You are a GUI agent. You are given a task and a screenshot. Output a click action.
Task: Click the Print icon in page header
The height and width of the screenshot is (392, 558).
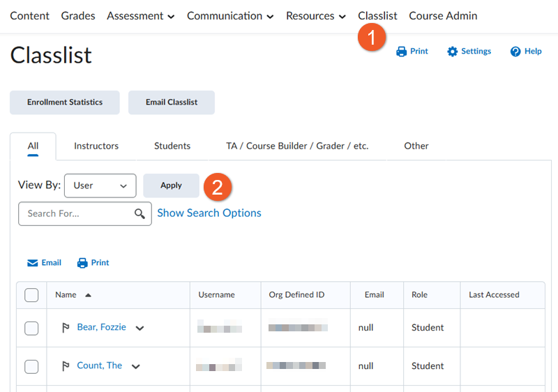402,52
